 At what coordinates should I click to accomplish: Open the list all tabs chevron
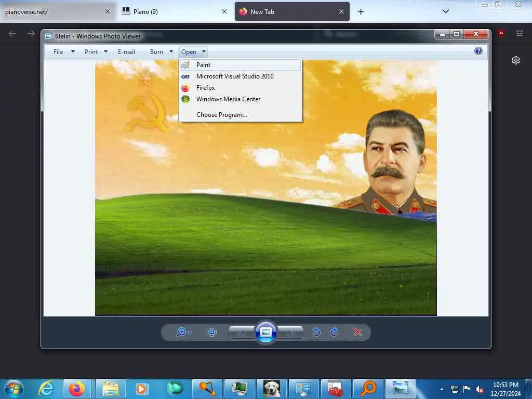(x=446, y=11)
